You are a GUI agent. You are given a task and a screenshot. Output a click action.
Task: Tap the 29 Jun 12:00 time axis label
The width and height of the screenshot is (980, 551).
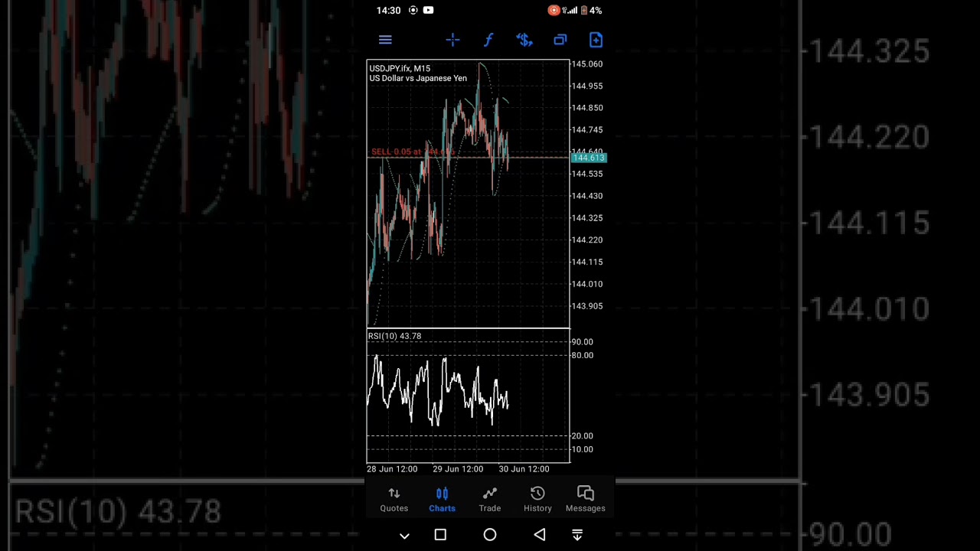pos(458,469)
